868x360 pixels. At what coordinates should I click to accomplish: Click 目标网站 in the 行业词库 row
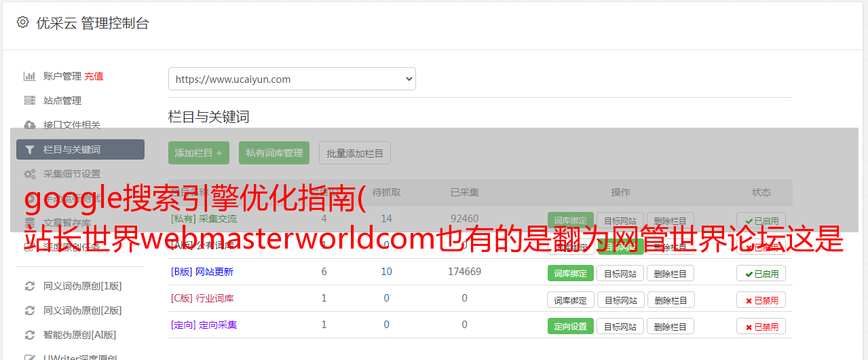pos(620,300)
